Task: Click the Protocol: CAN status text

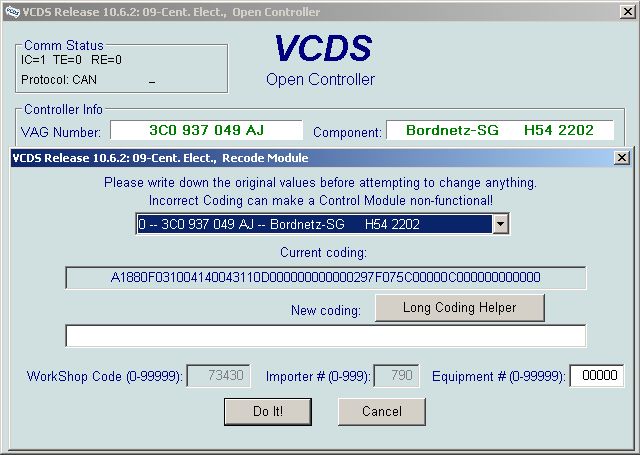Action: pos(59,80)
